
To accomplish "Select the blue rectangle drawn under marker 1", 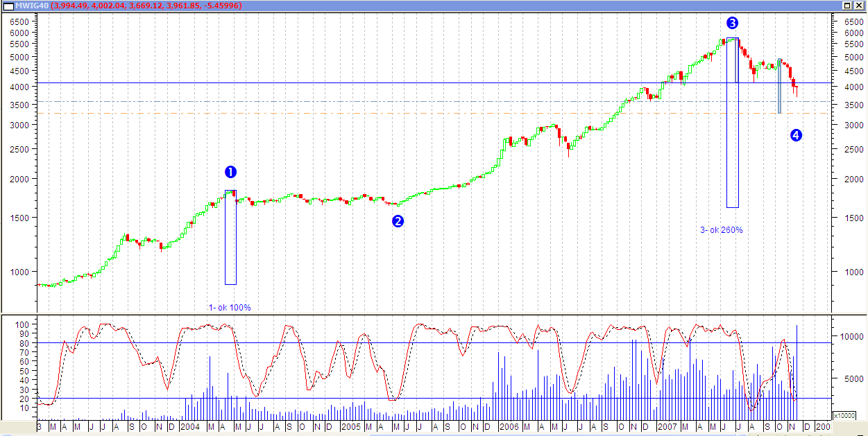I will pyautogui.click(x=230, y=237).
